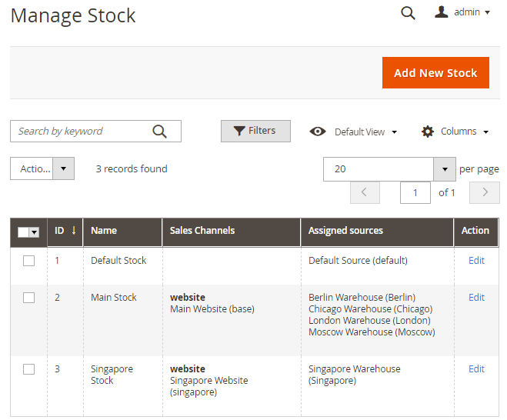Select the Main Stock row checkbox
The image size is (507, 420).
tap(28, 298)
